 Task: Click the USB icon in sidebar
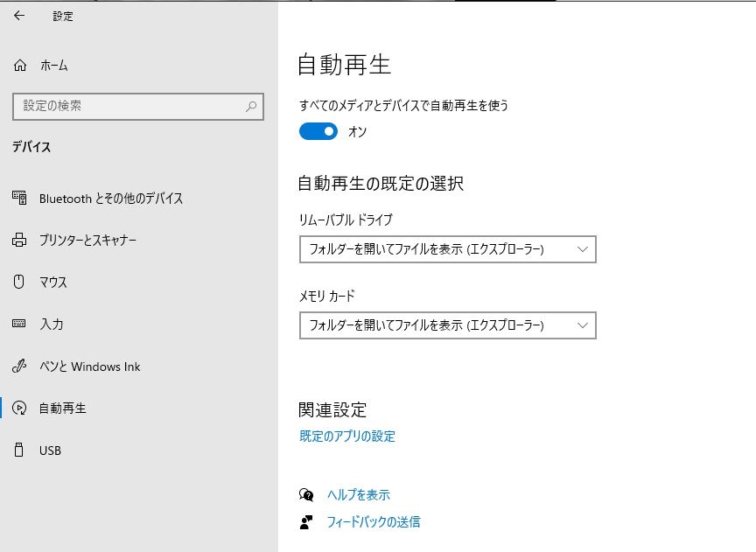pos(20,451)
